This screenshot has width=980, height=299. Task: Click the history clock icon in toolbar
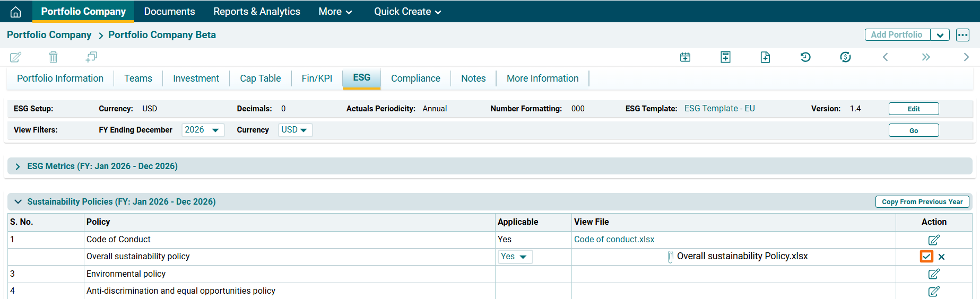[805, 57]
